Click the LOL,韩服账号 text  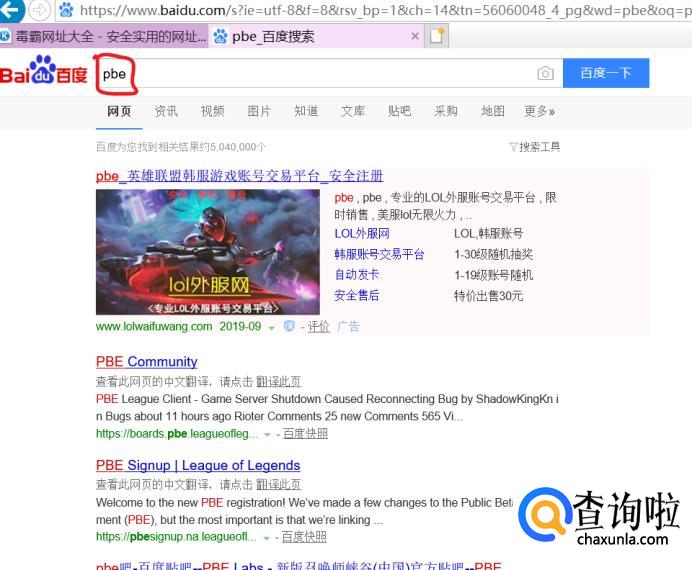[x=489, y=233]
